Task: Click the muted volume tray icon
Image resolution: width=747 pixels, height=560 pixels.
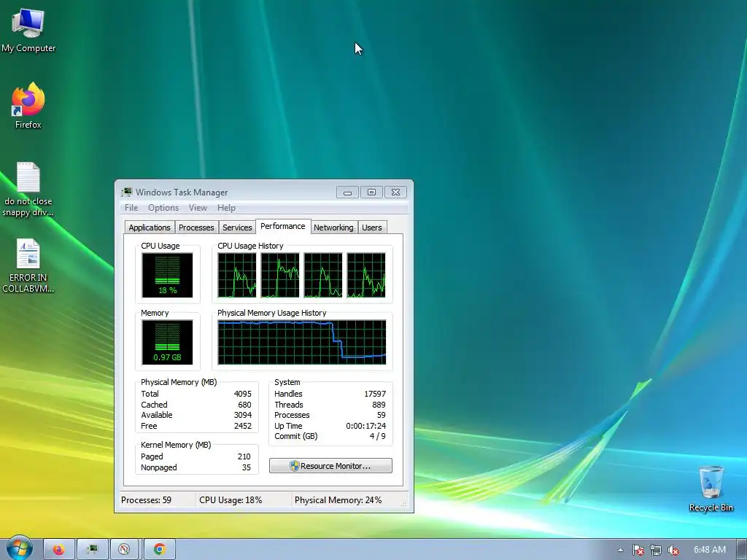Action: click(673, 550)
